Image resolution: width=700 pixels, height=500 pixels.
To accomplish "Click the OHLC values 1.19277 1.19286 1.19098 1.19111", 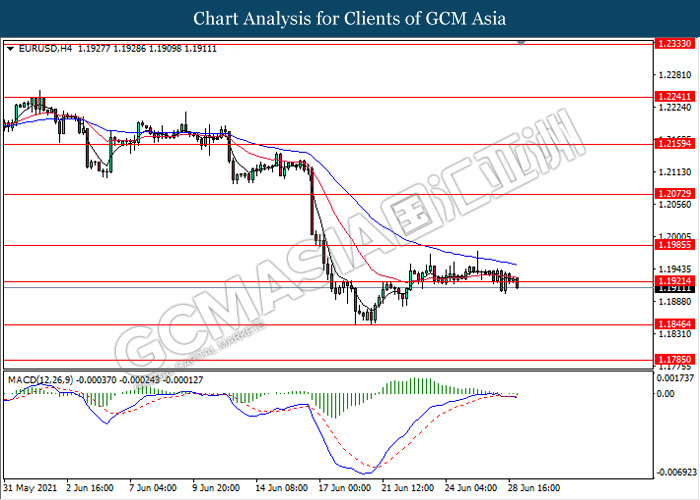I will [147, 49].
